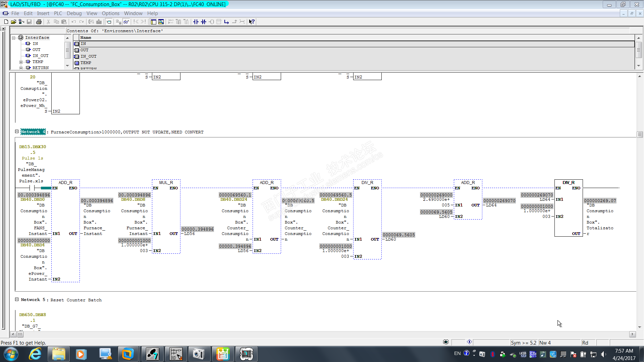644x362 pixels.
Task: Open Internet Explorer from the taskbar
Action: coord(35,354)
